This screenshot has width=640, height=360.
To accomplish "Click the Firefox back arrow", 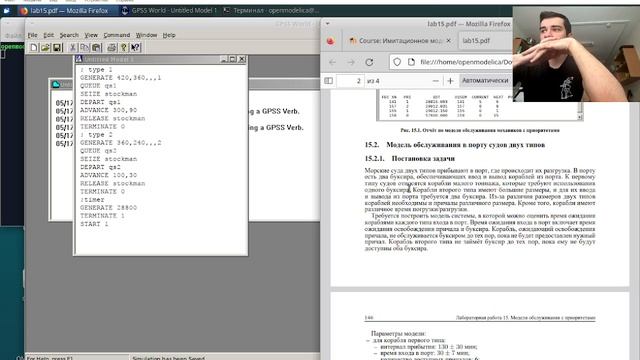I will (332, 62).
